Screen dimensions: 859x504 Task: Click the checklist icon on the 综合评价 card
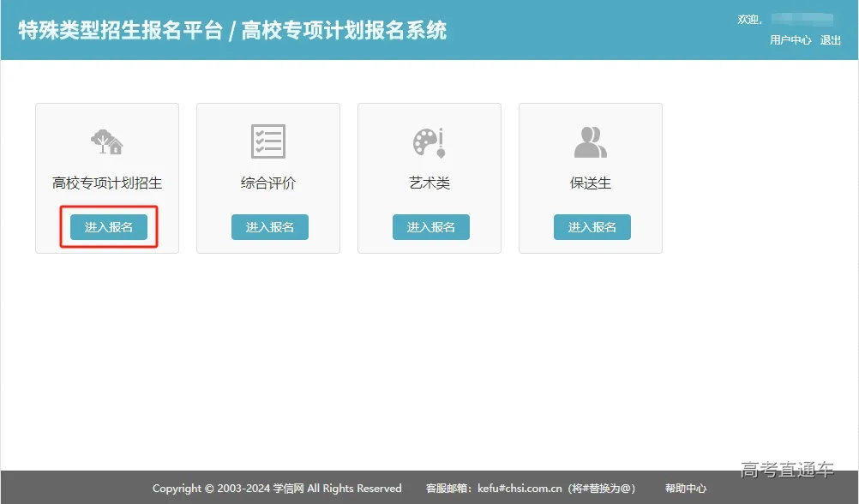pos(267,141)
